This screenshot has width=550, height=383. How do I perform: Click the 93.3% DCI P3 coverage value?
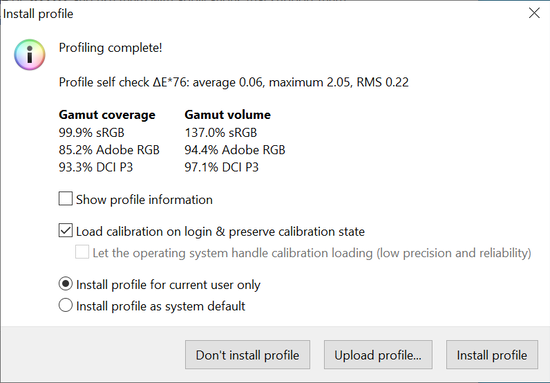click(96, 167)
